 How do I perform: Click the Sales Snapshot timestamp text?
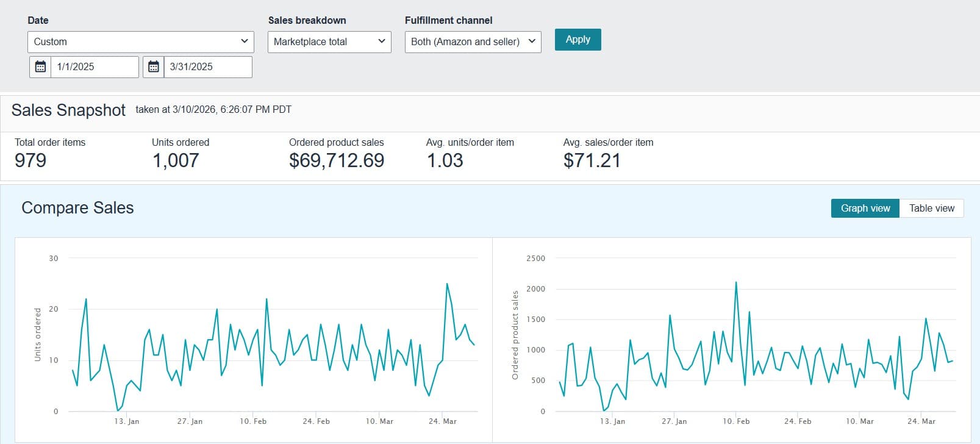pyautogui.click(x=213, y=110)
